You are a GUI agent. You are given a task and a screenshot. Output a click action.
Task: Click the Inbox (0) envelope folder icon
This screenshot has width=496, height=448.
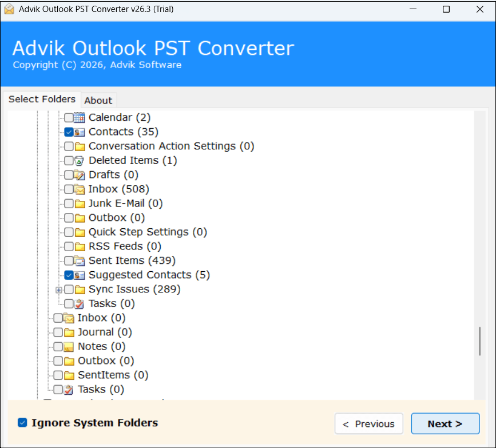(69, 318)
